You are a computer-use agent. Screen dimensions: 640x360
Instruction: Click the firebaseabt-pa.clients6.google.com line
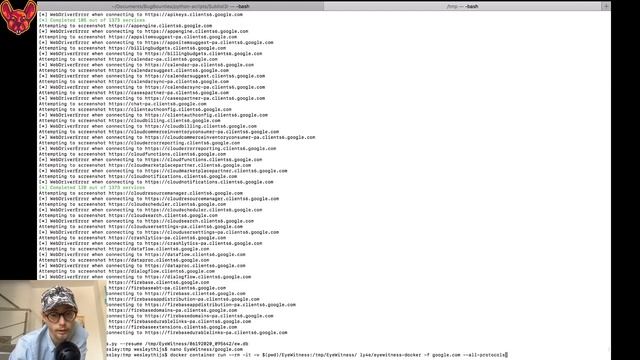pos(167,287)
